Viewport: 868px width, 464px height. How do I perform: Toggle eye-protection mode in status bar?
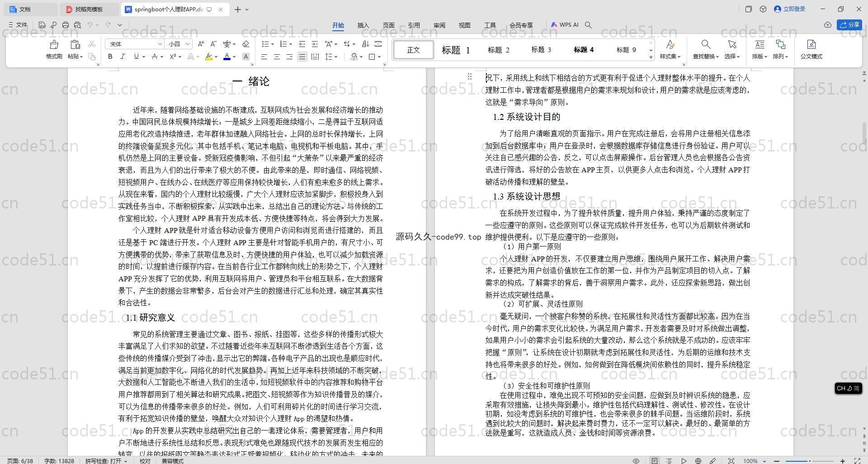click(x=636, y=461)
